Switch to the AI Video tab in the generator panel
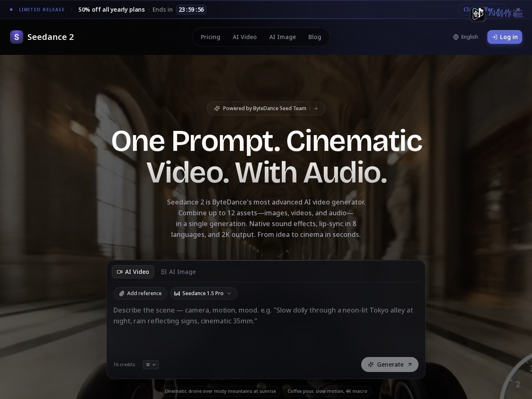Screen dimensions: 532x399 tap(133, 272)
